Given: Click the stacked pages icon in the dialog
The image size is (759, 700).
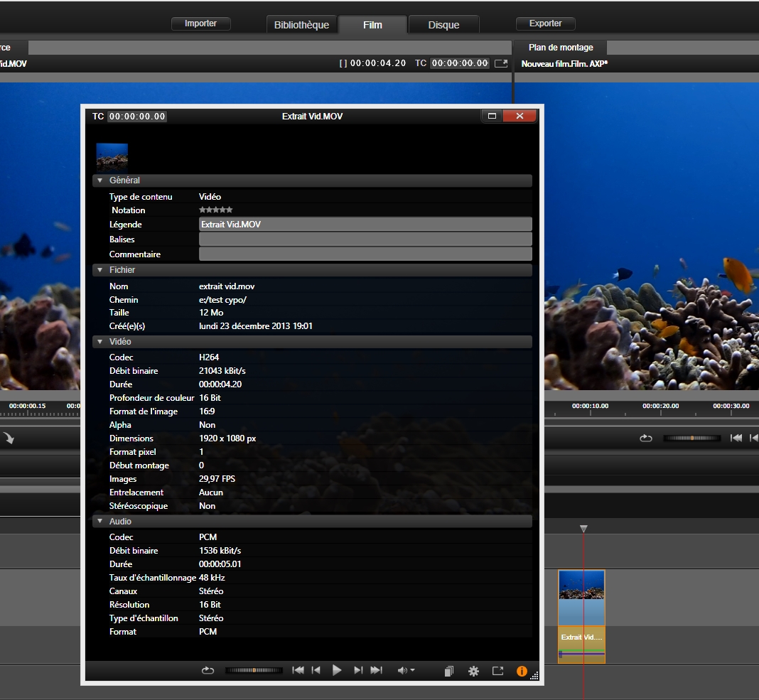Looking at the screenshot, I should click(x=449, y=671).
